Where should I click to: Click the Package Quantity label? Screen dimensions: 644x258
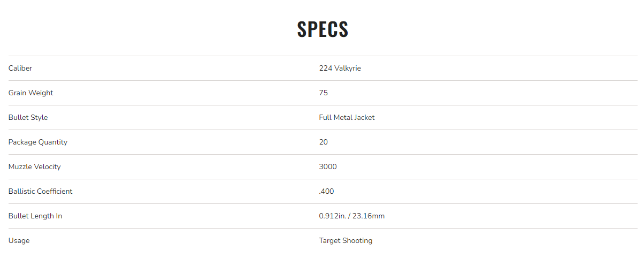coord(37,142)
